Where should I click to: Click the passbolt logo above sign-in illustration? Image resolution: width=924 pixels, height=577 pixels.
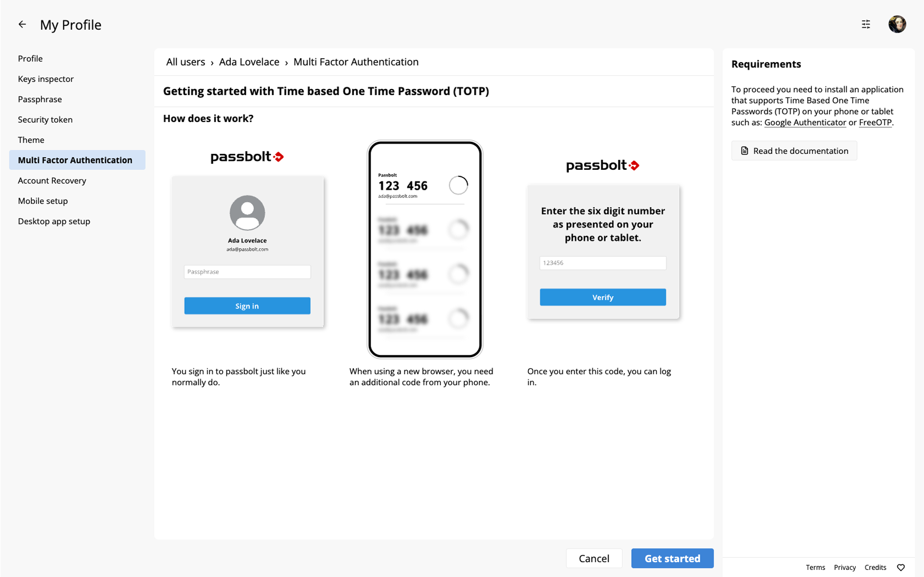(247, 157)
